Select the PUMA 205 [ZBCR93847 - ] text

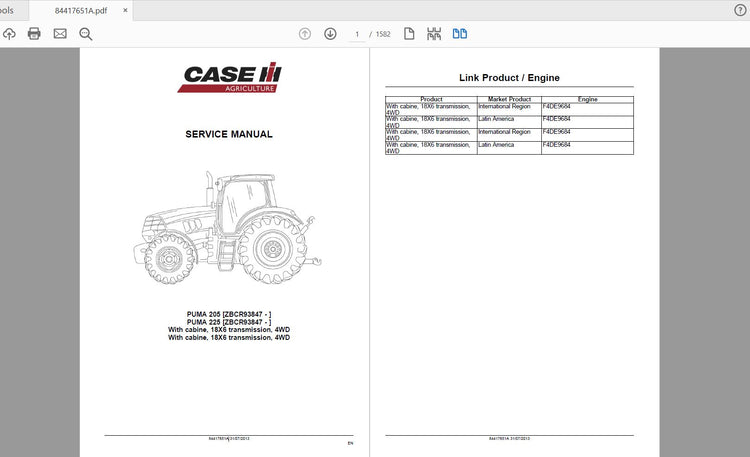click(229, 314)
